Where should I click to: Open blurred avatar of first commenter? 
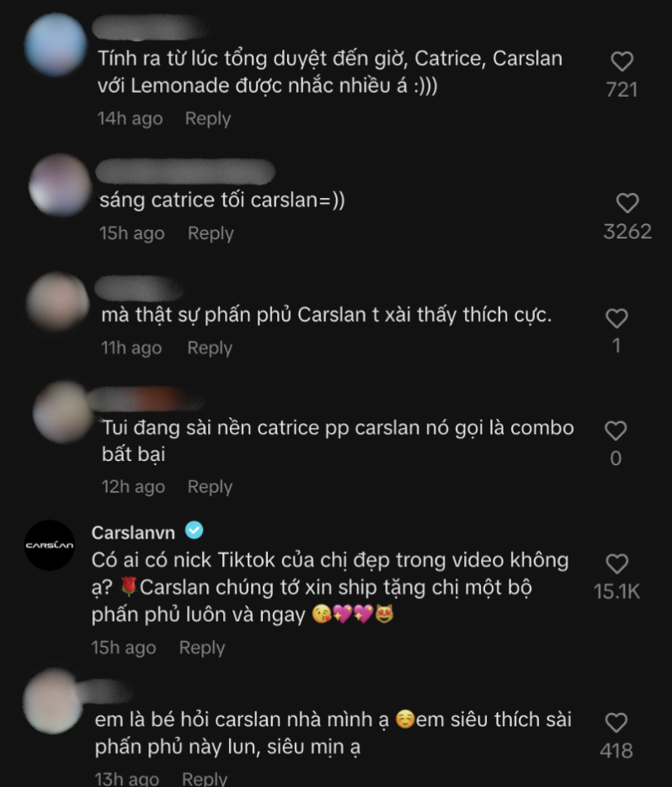tap(56, 44)
